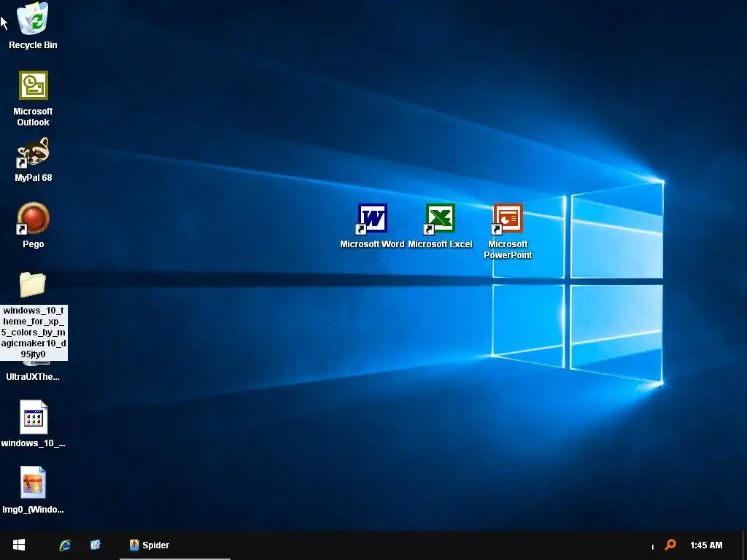Select the windows_10_... theme file icon
The width and height of the screenshot is (747, 560).
point(34,417)
